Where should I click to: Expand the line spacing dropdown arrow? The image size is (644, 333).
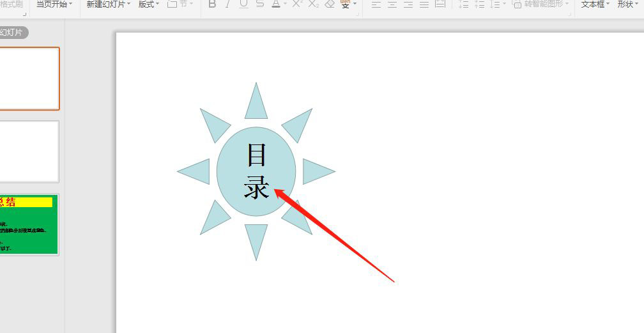[504, 4]
